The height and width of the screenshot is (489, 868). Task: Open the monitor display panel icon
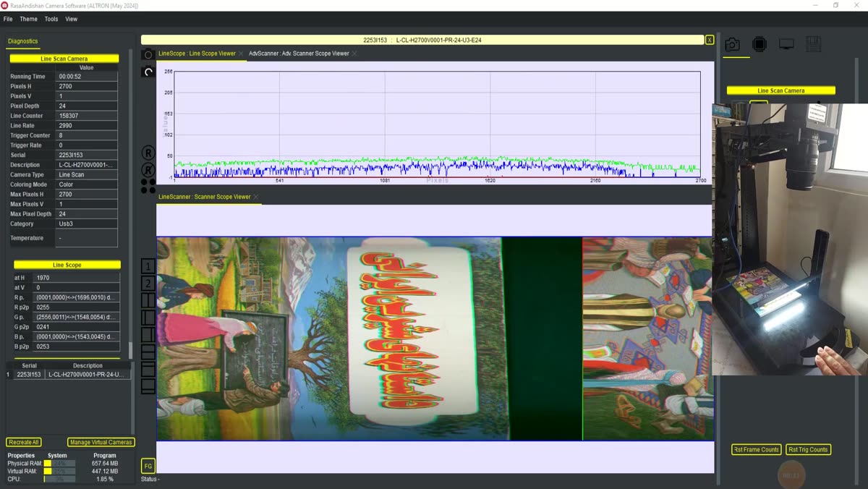point(786,45)
